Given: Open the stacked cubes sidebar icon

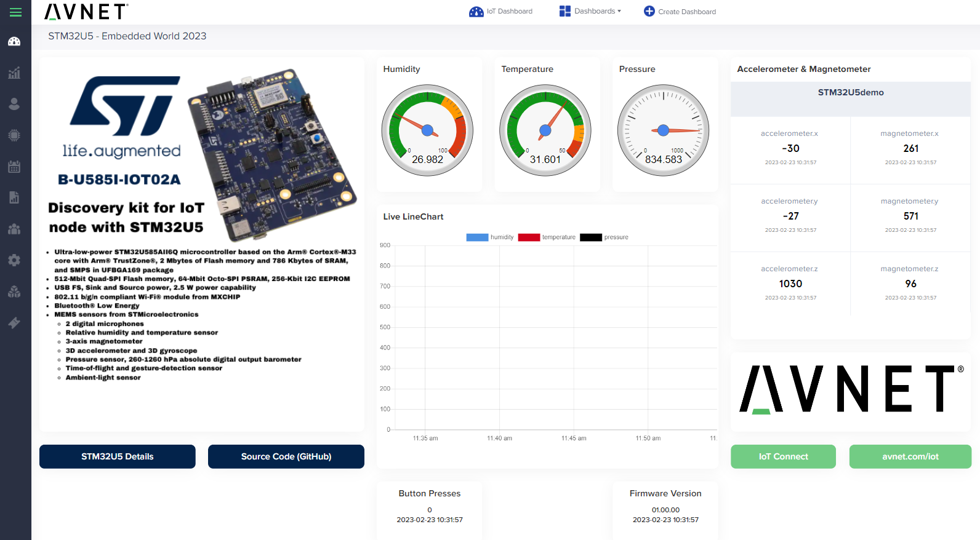Looking at the screenshot, I should pyautogui.click(x=14, y=292).
